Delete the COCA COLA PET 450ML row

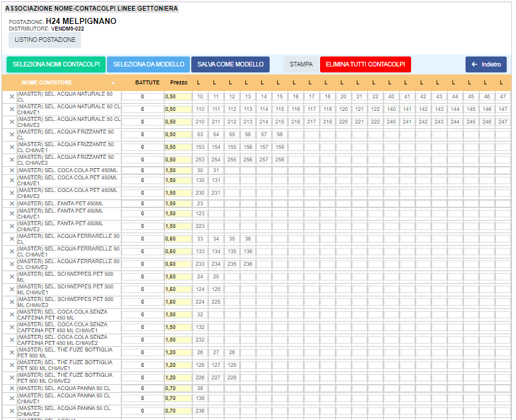pyautogui.click(x=12, y=170)
